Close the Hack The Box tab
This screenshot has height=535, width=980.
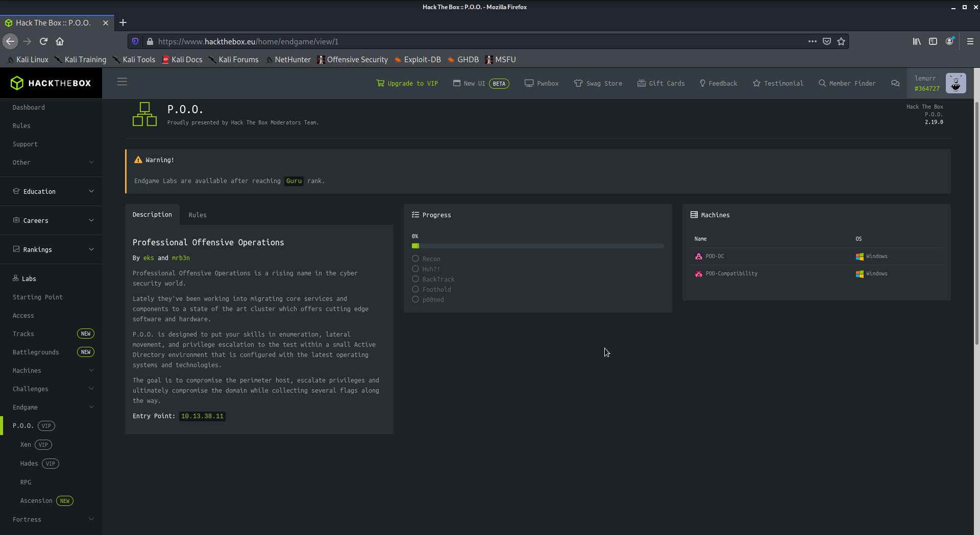coord(106,23)
